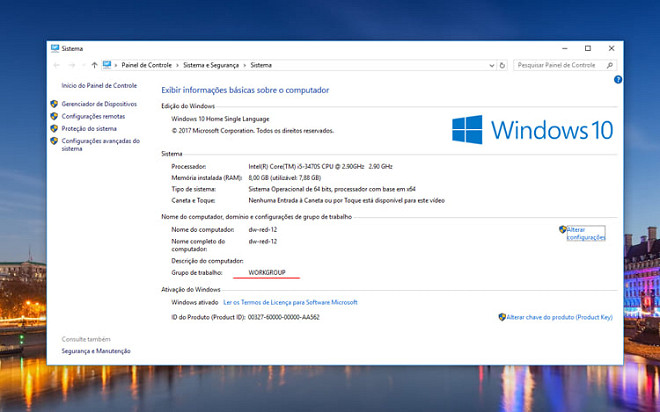
Task: Select the Painel de Controle breadcrumb
Action: [147, 65]
